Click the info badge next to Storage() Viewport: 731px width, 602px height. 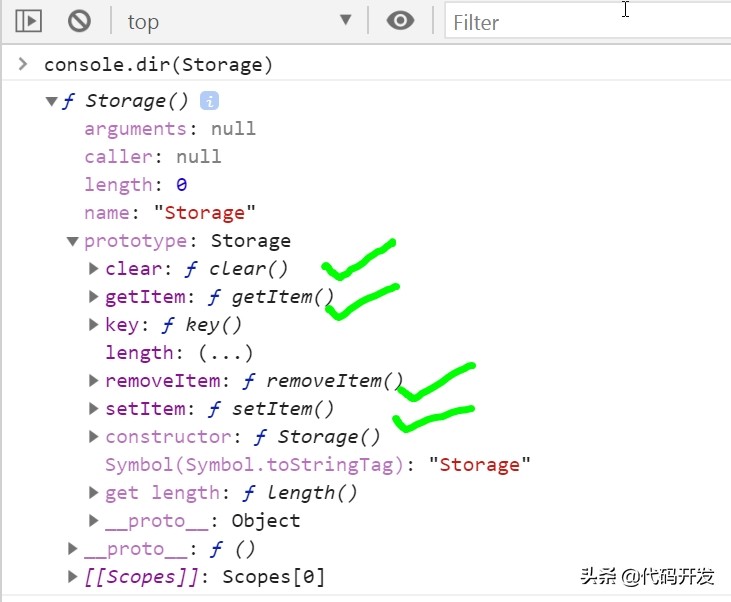click(209, 101)
